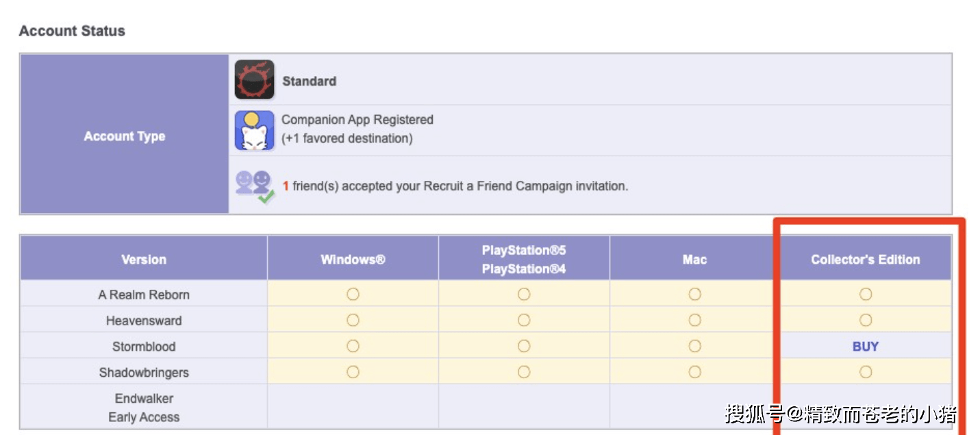
Task: Click the Companion App moogle icon
Action: click(x=255, y=130)
